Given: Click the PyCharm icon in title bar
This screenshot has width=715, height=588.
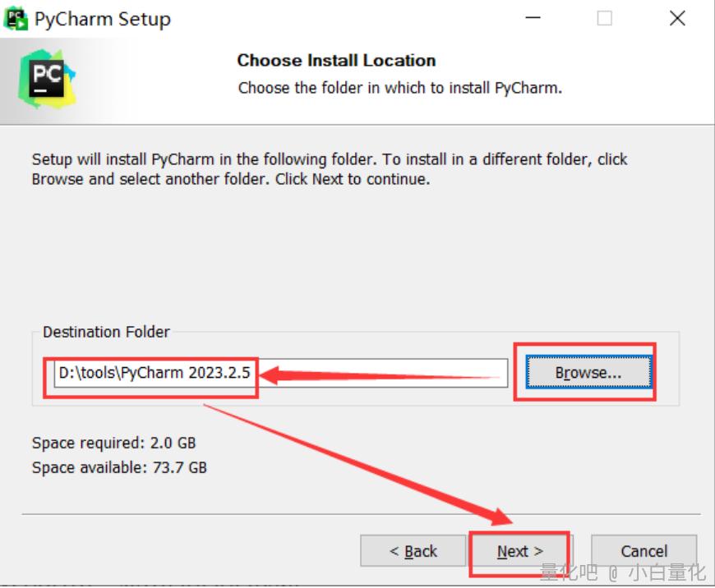Looking at the screenshot, I should click(x=16, y=18).
